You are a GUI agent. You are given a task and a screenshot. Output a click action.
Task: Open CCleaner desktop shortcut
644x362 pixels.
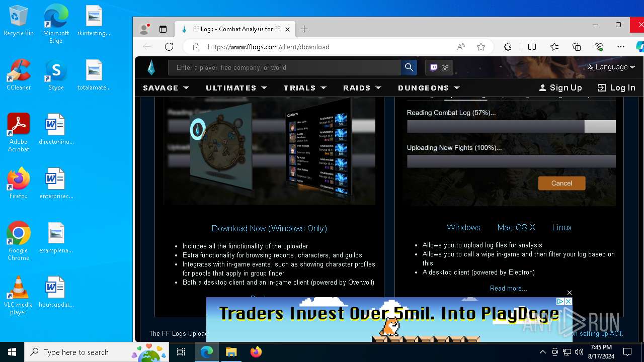[19, 75]
